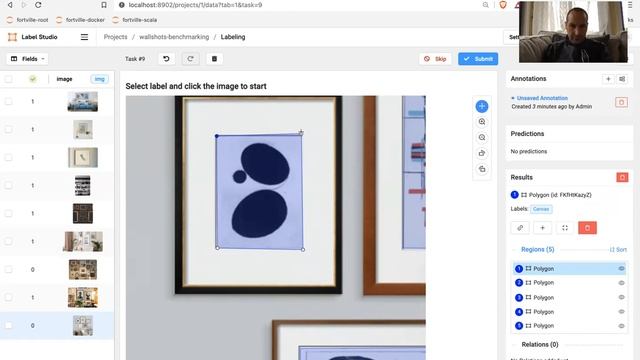The image size is (640, 360).
Task: Open the Label Studio hamburger menu
Action: coord(84,37)
